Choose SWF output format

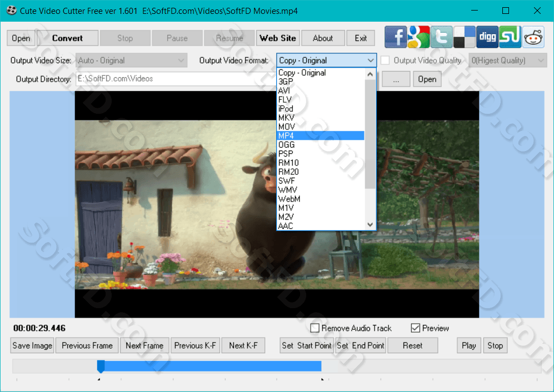321,181
